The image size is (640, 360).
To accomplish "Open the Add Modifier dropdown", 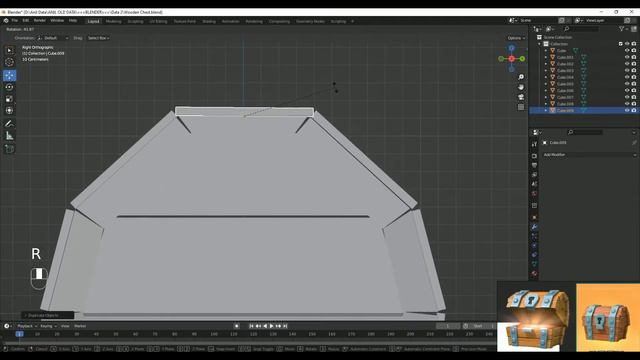I will click(x=589, y=155).
